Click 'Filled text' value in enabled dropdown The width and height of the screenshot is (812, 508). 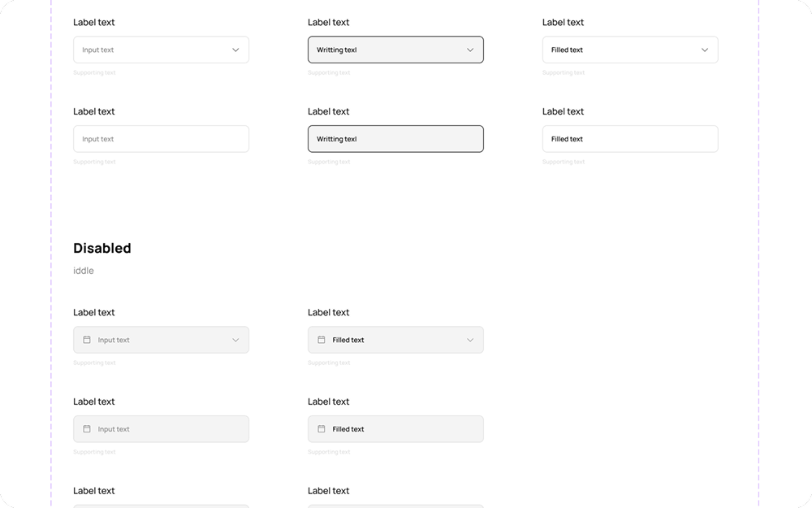(x=567, y=50)
